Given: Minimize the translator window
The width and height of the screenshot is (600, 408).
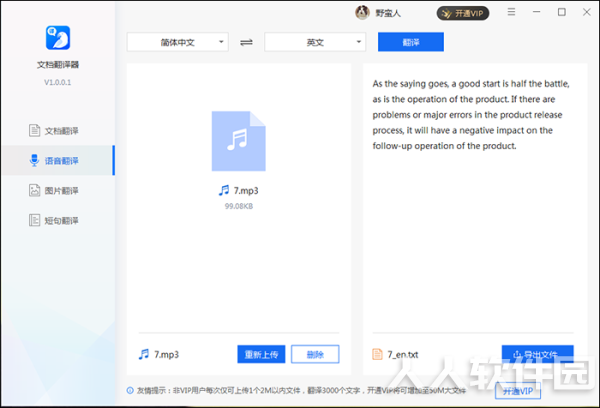Looking at the screenshot, I should pos(536,12).
